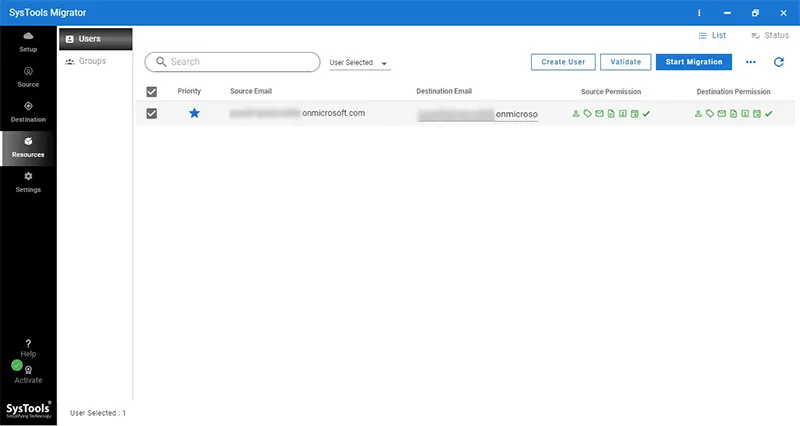This screenshot has width=800, height=426.
Task: Open the Help question mark
Action: point(28,343)
